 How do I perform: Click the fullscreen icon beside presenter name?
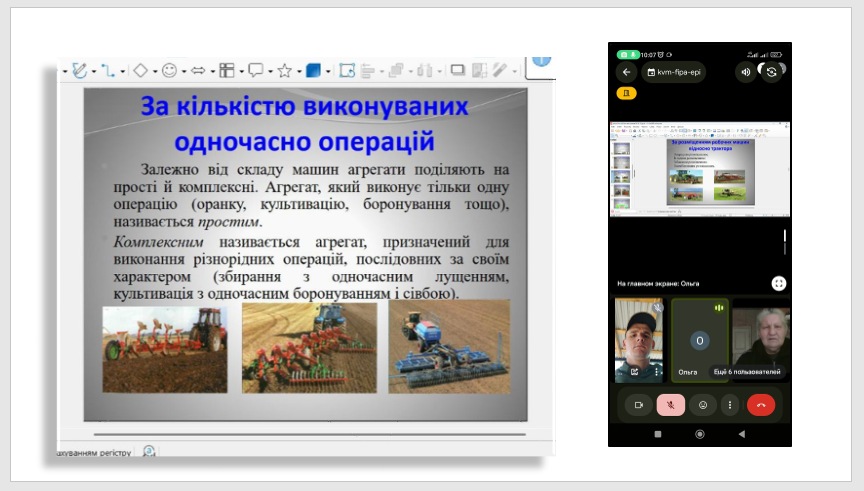(x=779, y=283)
